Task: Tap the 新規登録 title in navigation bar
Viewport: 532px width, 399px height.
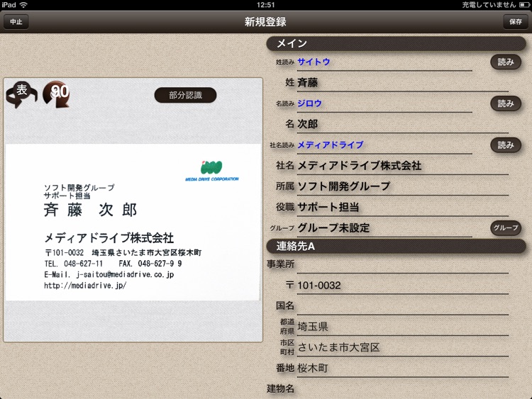Action: tap(266, 22)
